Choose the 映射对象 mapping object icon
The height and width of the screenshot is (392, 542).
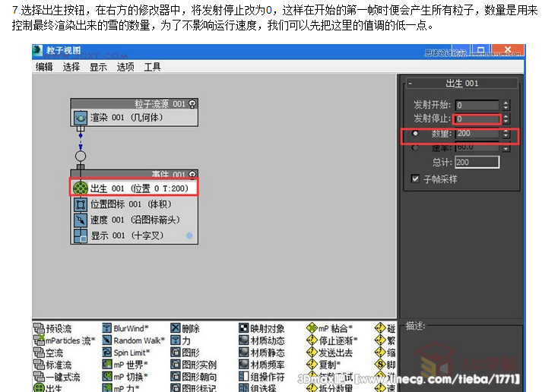click(x=244, y=328)
